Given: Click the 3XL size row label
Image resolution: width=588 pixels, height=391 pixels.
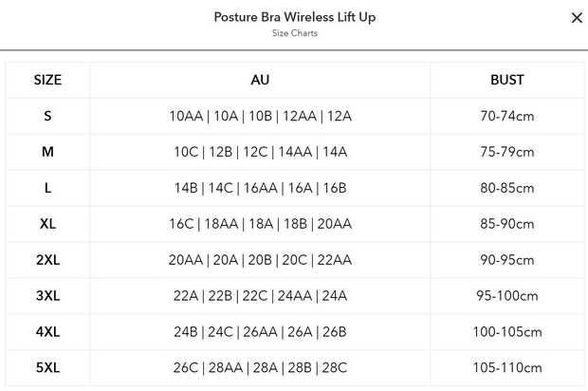Looking at the screenshot, I should coord(47,296).
